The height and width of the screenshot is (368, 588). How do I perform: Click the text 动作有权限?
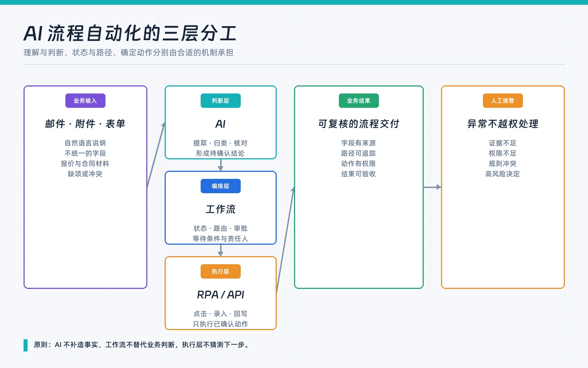tap(359, 163)
